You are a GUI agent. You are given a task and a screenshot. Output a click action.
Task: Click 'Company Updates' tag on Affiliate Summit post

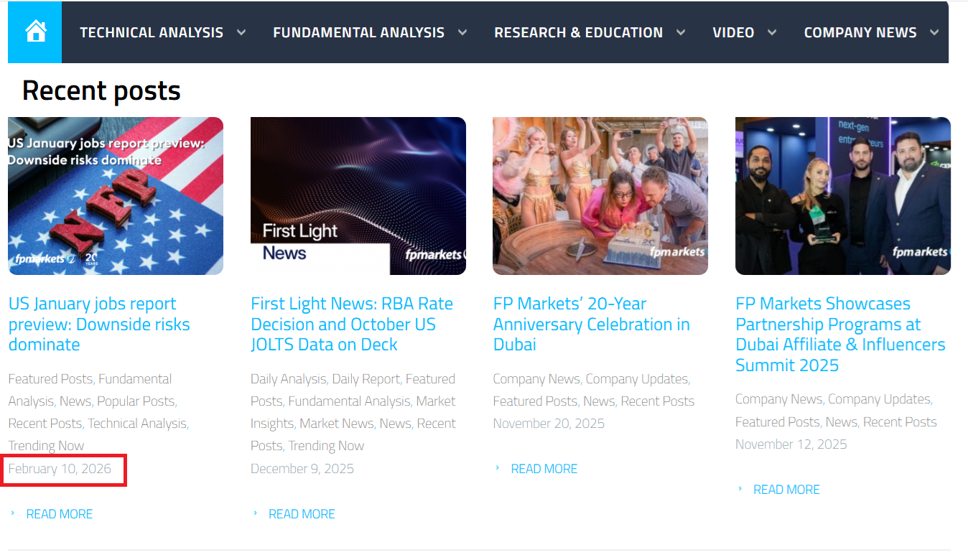click(x=879, y=399)
